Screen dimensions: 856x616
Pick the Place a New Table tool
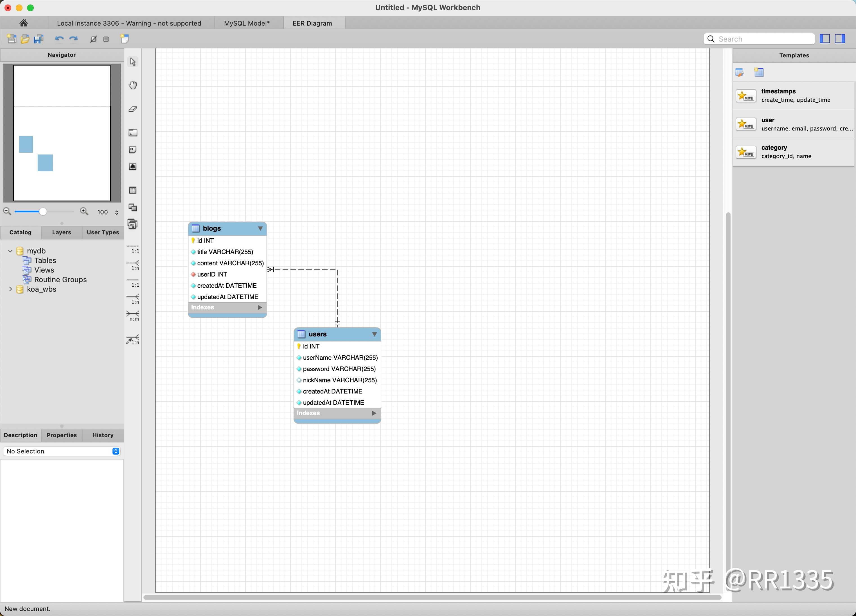pyautogui.click(x=132, y=190)
